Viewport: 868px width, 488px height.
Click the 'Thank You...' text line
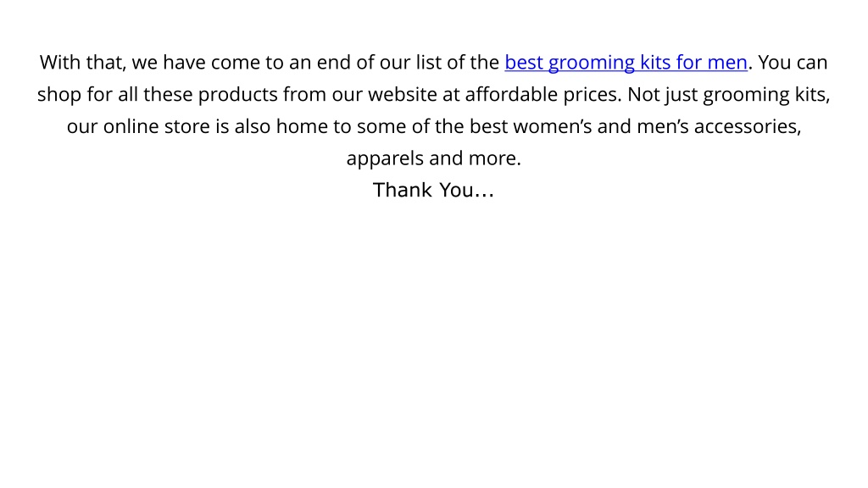coord(433,191)
